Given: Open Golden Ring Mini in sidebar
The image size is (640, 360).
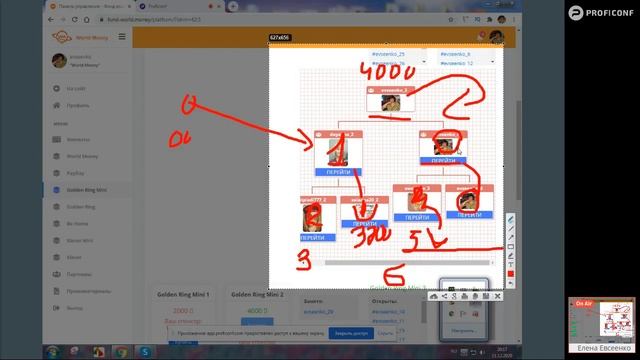Looking at the screenshot, I should [87, 190].
